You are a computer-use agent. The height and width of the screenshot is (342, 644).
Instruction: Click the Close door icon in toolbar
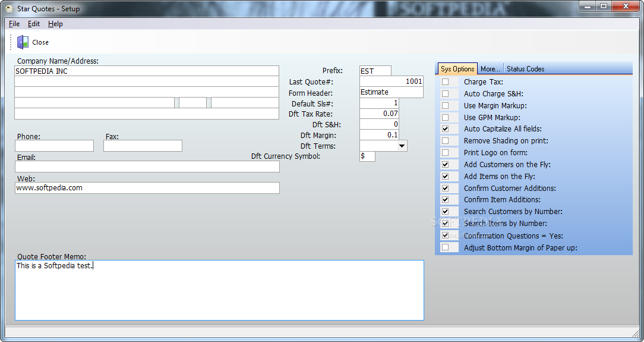coord(23,42)
